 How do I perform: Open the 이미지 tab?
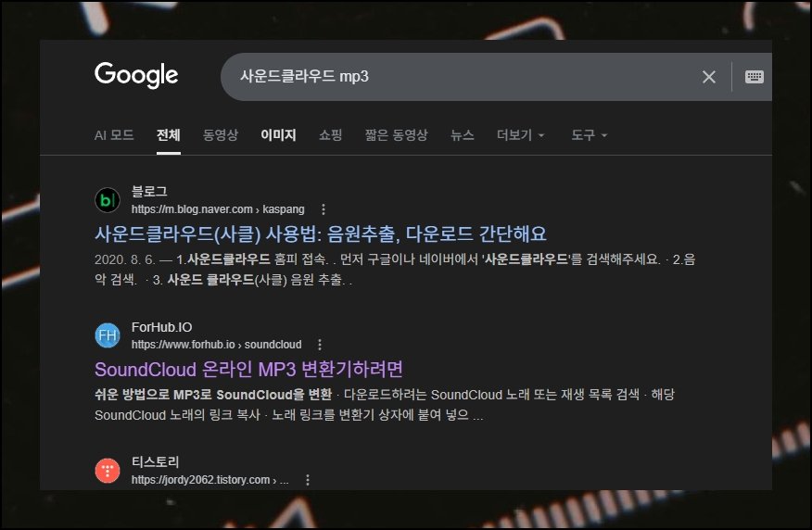click(x=278, y=135)
